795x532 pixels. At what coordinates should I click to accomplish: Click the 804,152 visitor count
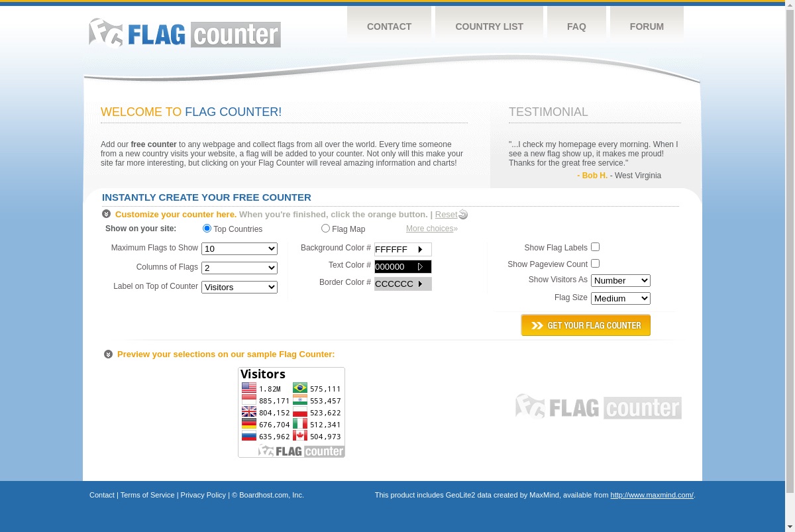pos(274,413)
